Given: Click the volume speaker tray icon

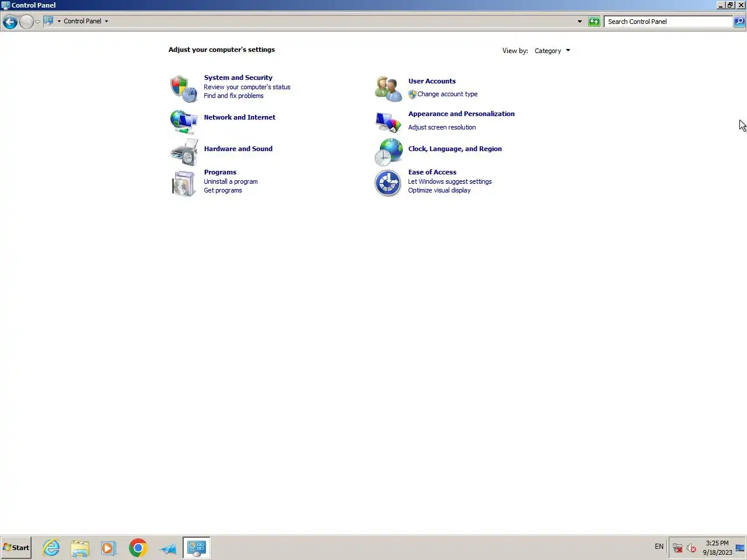Looking at the screenshot, I should 692,548.
